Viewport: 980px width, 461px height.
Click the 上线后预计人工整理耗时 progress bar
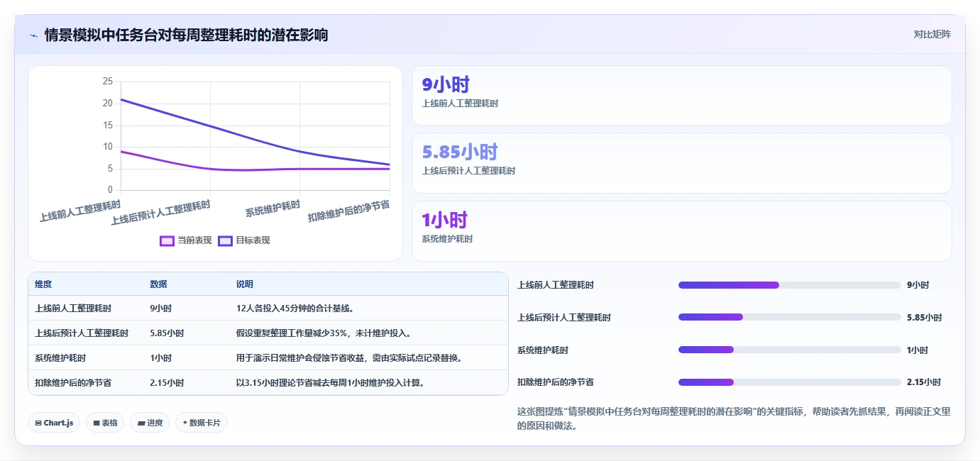pos(789,317)
